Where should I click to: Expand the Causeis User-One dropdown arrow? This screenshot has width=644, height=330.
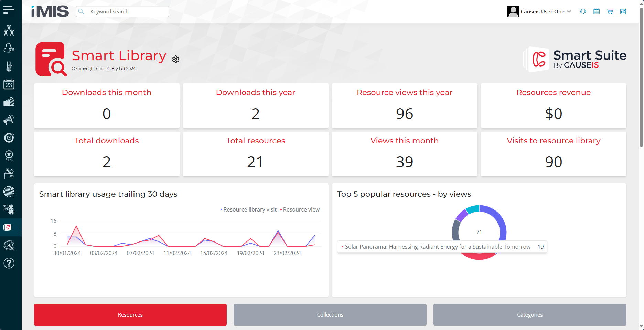click(x=569, y=11)
